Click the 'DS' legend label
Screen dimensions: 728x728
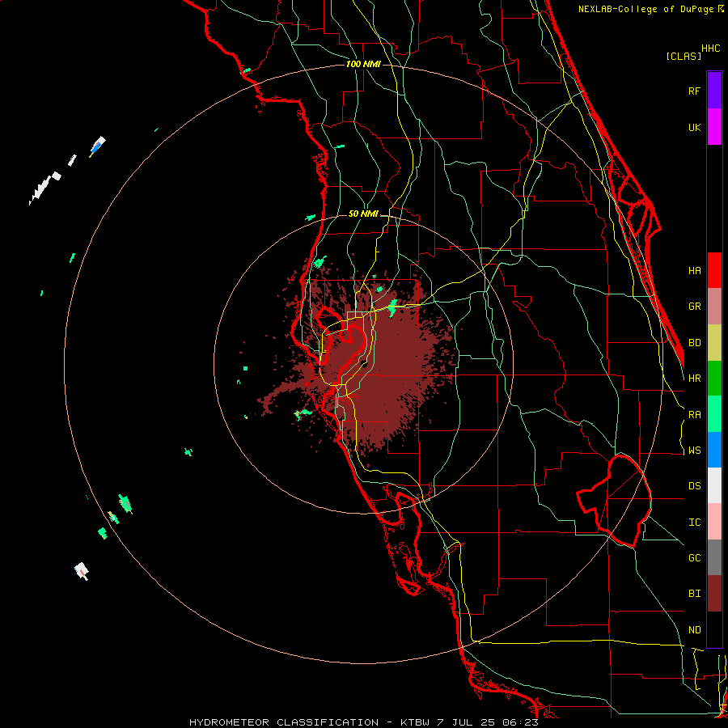(x=694, y=486)
